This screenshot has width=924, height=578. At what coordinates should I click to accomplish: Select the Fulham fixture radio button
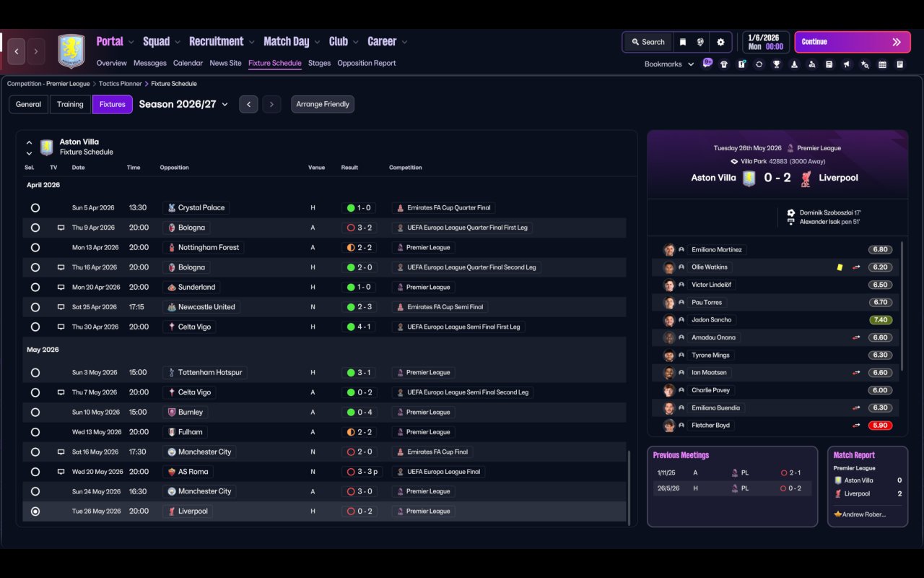[35, 432]
